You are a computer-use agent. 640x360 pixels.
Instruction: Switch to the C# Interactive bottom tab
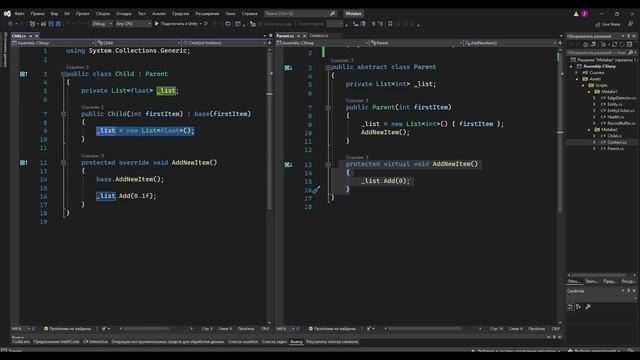pyautogui.click(x=95, y=342)
